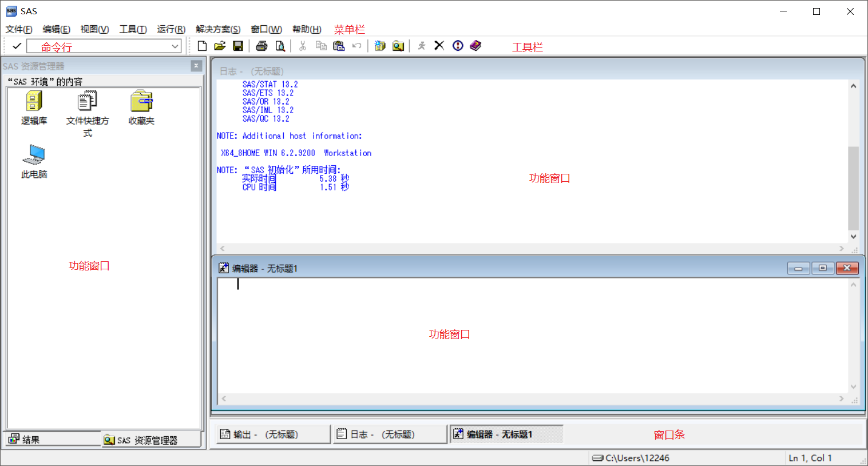Click the Ln 1, Col 1 status indicator

810,458
